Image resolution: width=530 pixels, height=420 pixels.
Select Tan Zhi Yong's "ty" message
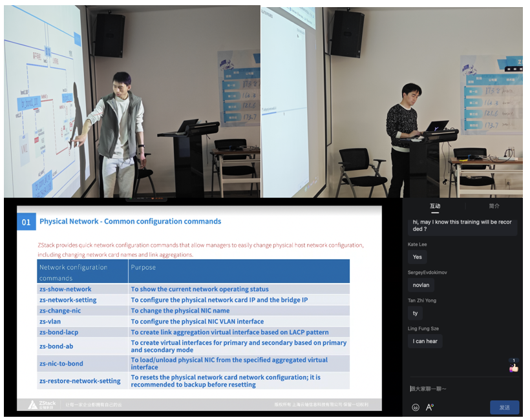pyautogui.click(x=415, y=313)
